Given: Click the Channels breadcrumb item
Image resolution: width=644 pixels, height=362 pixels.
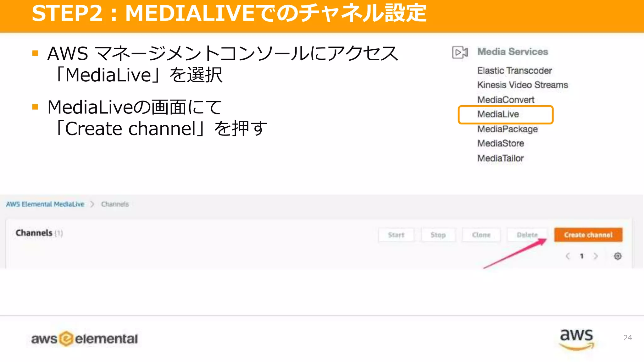Looking at the screenshot, I should point(115,204).
